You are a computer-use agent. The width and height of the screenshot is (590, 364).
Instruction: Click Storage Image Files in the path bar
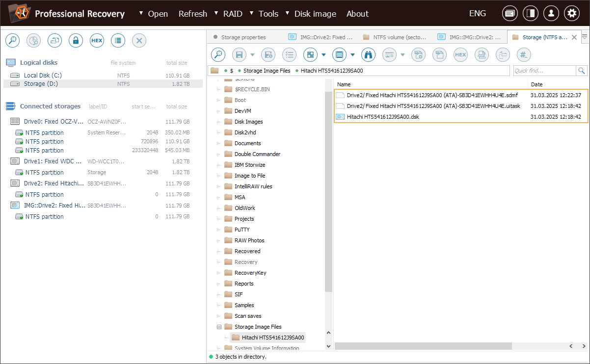pos(267,71)
